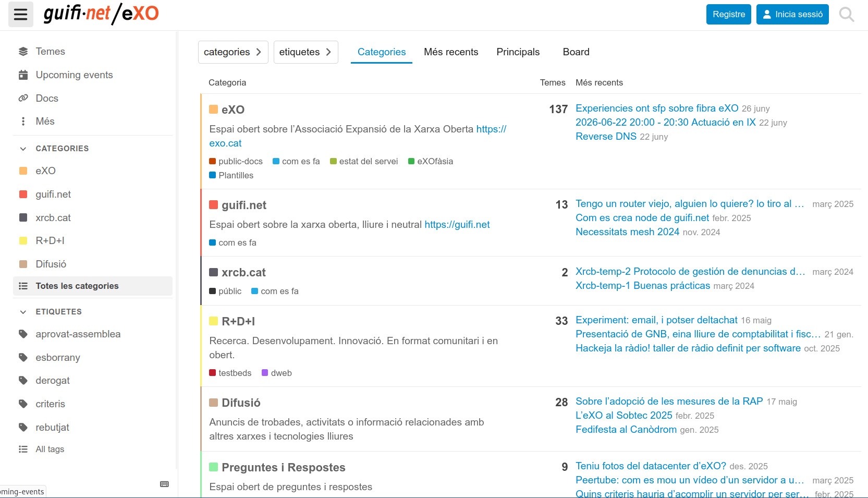Viewport: 868px width, 498px height.
Task: Click the tag icon beside aprovat-assemblea
Action: pos(23,334)
